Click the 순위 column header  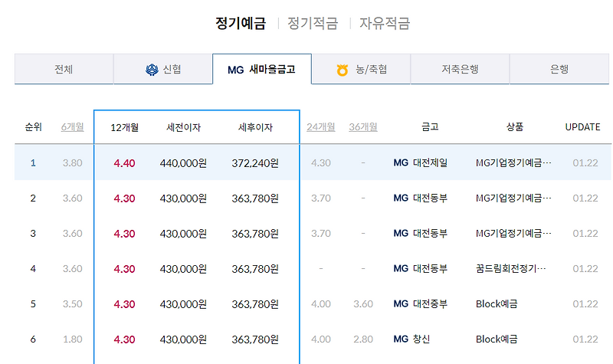(x=33, y=127)
